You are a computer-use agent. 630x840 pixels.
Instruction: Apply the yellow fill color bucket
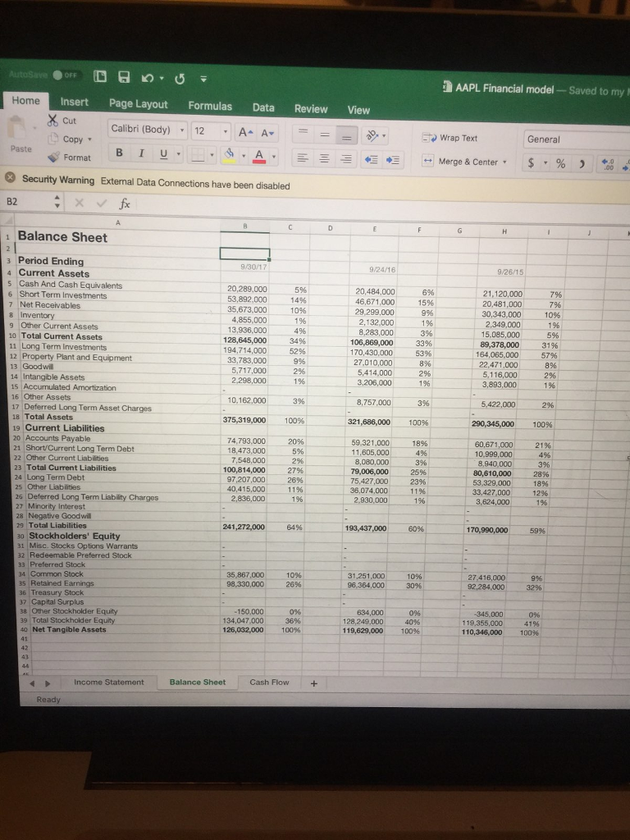[230, 155]
